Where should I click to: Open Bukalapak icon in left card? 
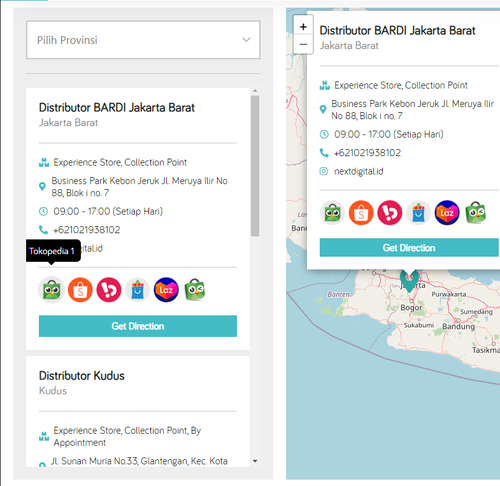pyautogui.click(x=109, y=290)
